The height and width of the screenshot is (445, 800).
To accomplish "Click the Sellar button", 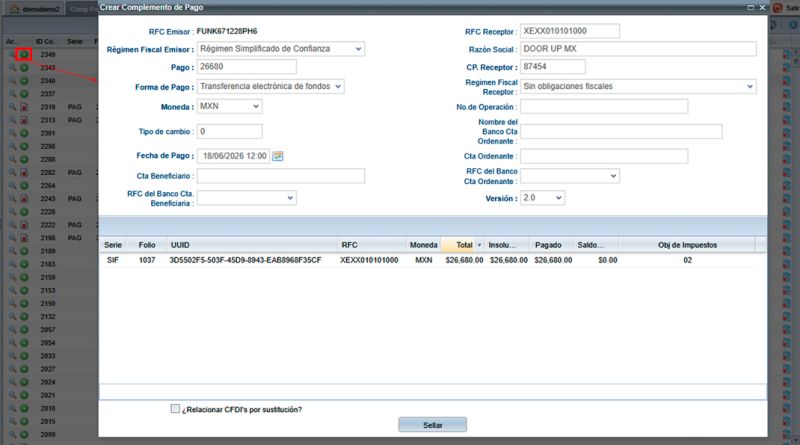I will tap(433, 425).
